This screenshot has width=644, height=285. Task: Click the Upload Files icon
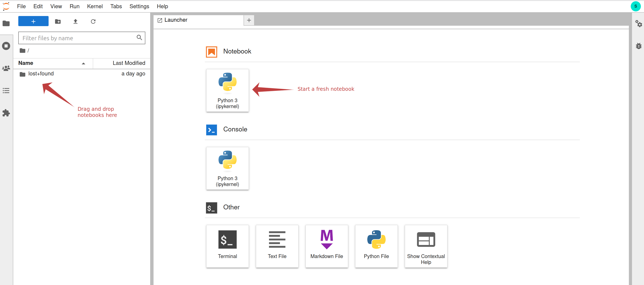75,21
